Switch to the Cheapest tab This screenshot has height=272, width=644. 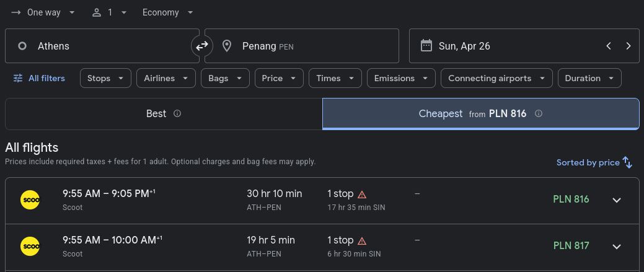coord(481,113)
